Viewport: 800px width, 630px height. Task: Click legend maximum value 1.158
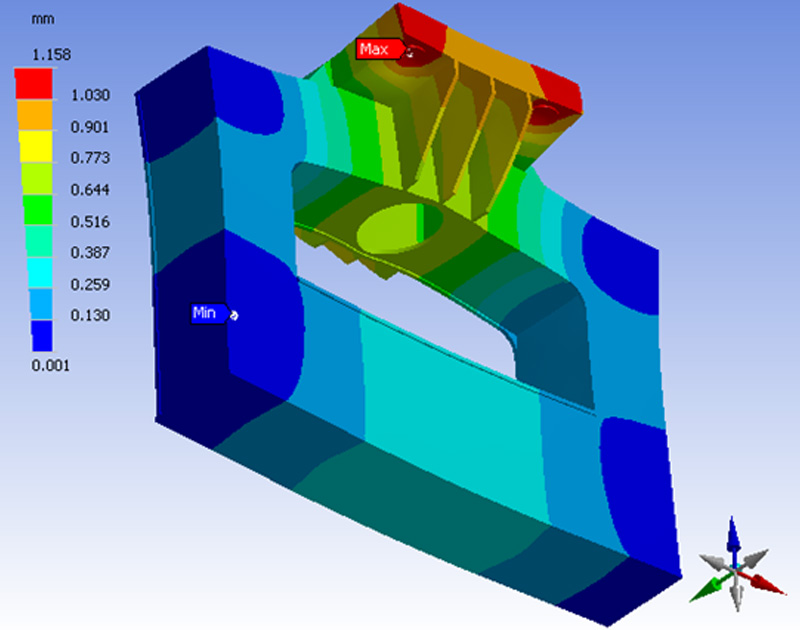coord(52,55)
